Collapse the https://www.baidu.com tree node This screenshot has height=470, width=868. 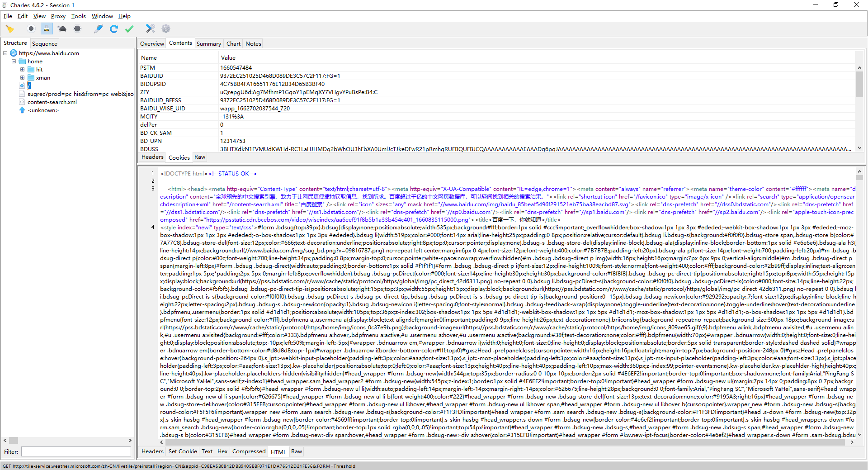click(x=5, y=53)
